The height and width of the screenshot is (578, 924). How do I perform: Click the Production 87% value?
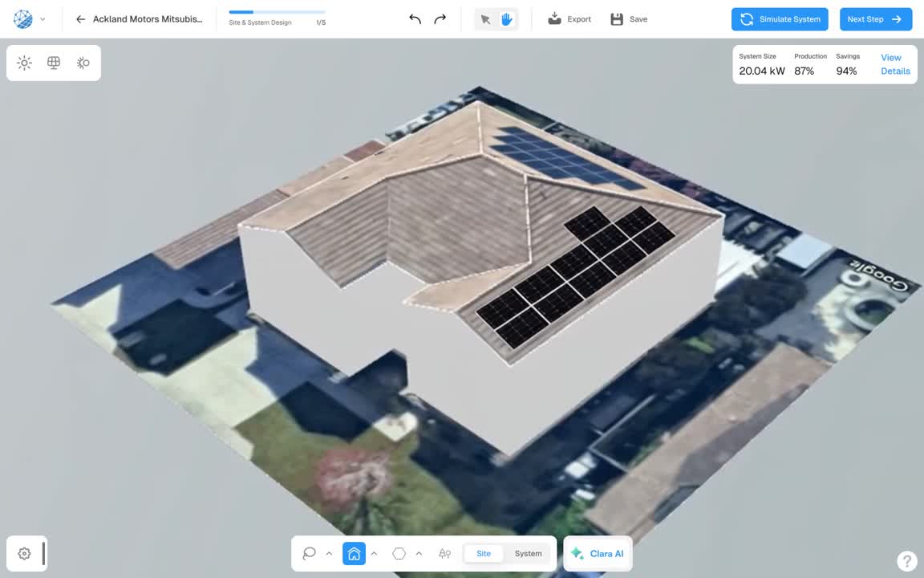pos(804,71)
